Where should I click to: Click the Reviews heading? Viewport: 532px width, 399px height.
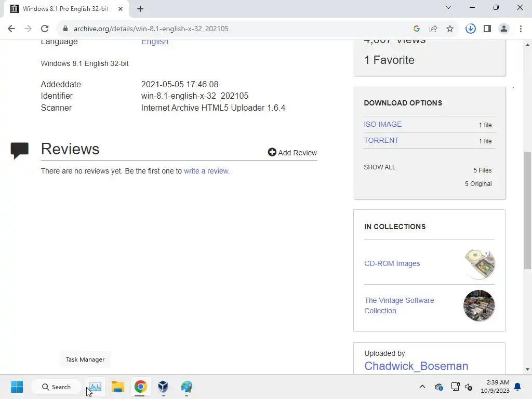(70, 149)
